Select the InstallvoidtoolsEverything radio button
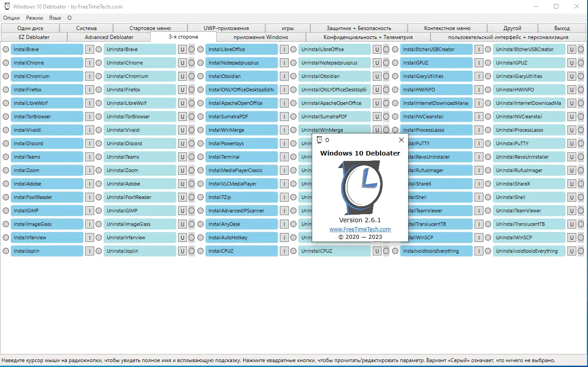 pyautogui.click(x=395, y=251)
